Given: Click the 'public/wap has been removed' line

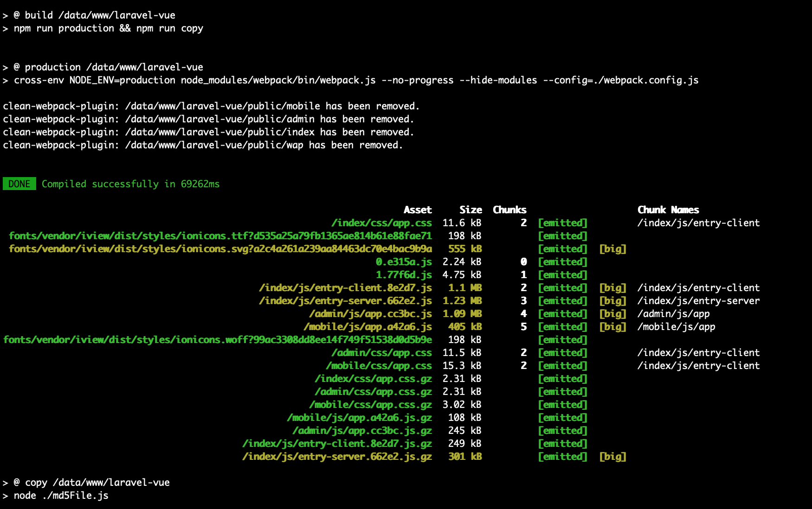Looking at the screenshot, I should [203, 145].
